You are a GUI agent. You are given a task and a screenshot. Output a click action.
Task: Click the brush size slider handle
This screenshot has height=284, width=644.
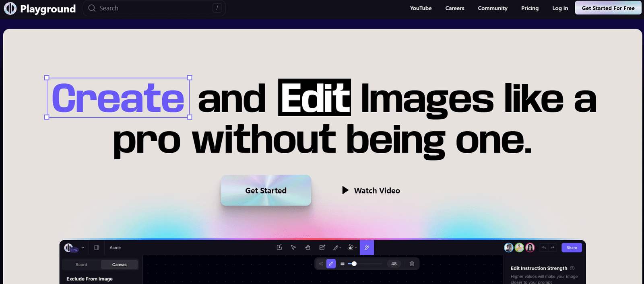tap(354, 264)
